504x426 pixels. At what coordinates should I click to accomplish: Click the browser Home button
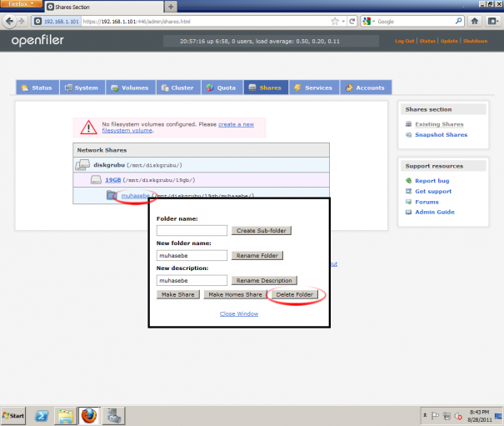475,21
